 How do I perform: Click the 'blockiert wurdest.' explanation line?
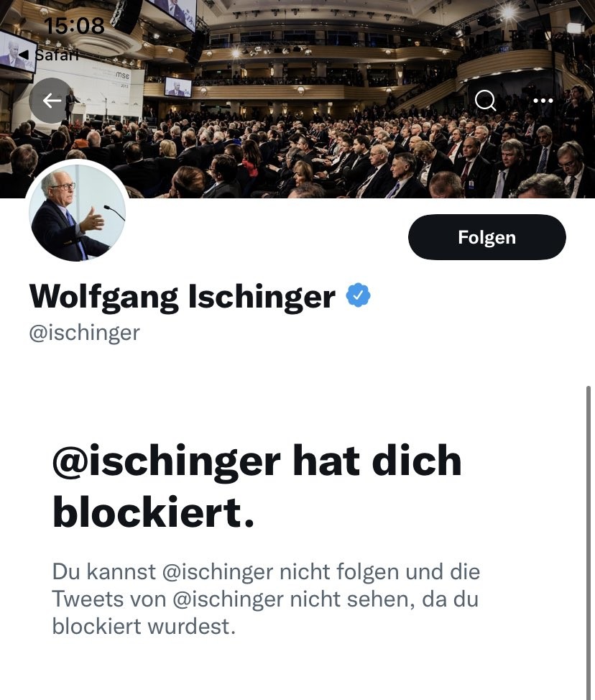click(x=144, y=627)
